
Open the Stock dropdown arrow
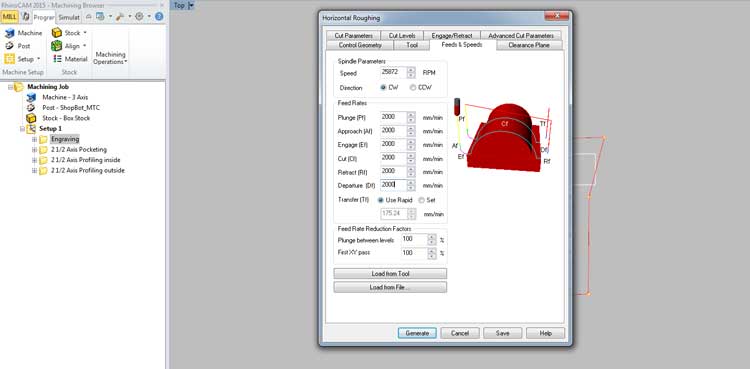coord(85,33)
